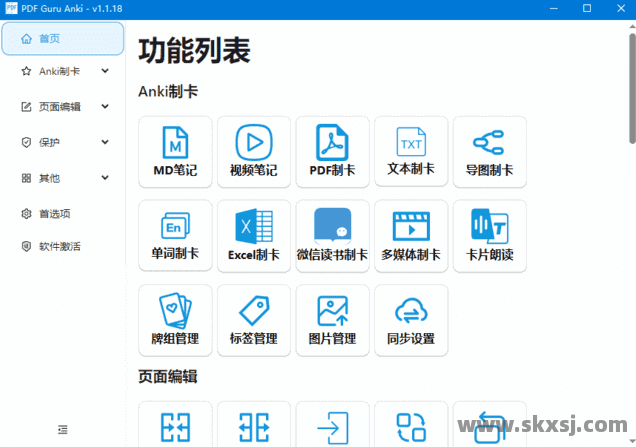Select the 导图制卡 mind map tool
Image resolution: width=636 pixels, height=447 pixels.
point(489,152)
